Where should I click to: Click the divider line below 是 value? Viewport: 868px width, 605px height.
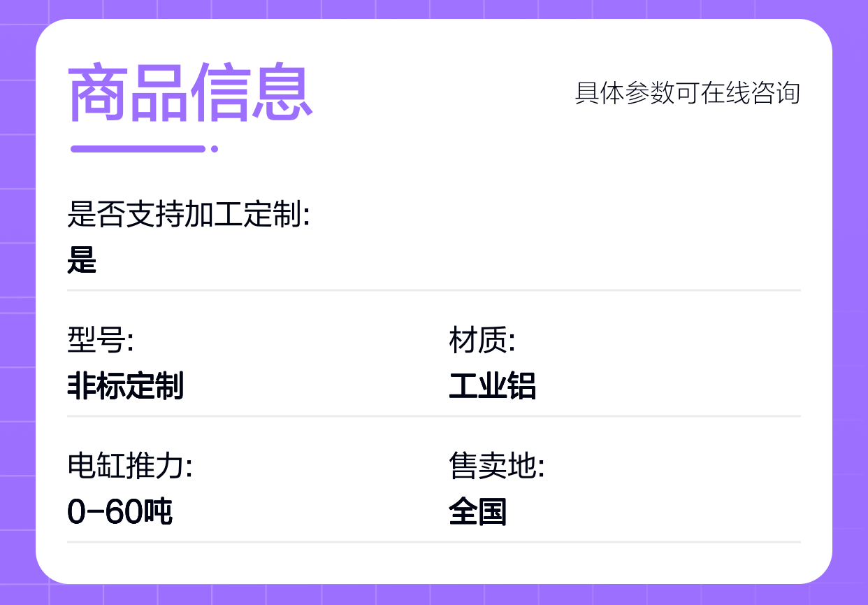434,290
